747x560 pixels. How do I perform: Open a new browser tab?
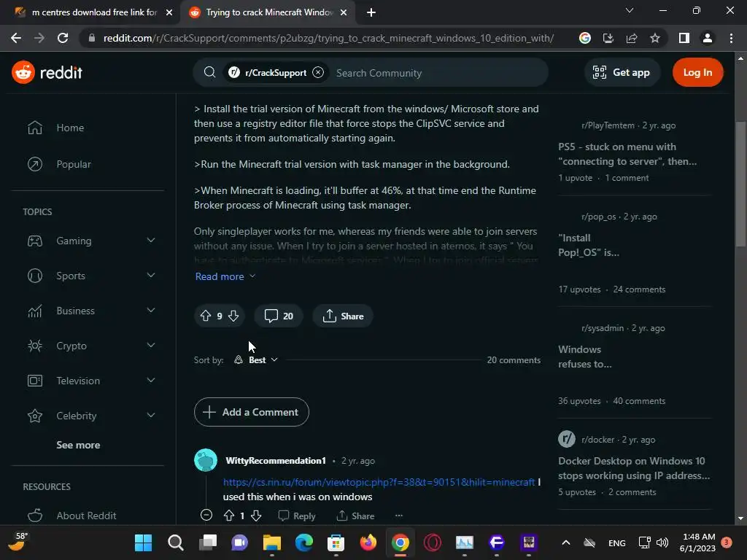pyautogui.click(x=371, y=12)
